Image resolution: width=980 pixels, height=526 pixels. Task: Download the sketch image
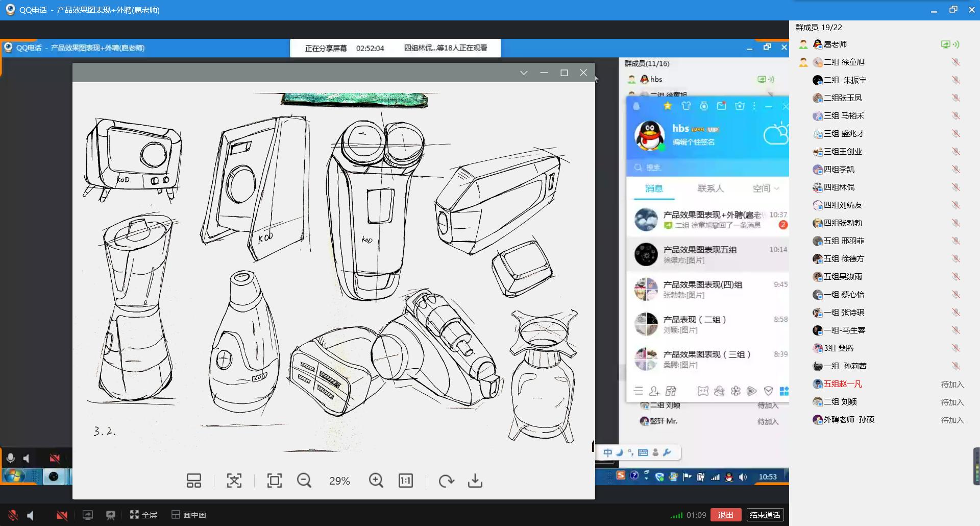475,481
